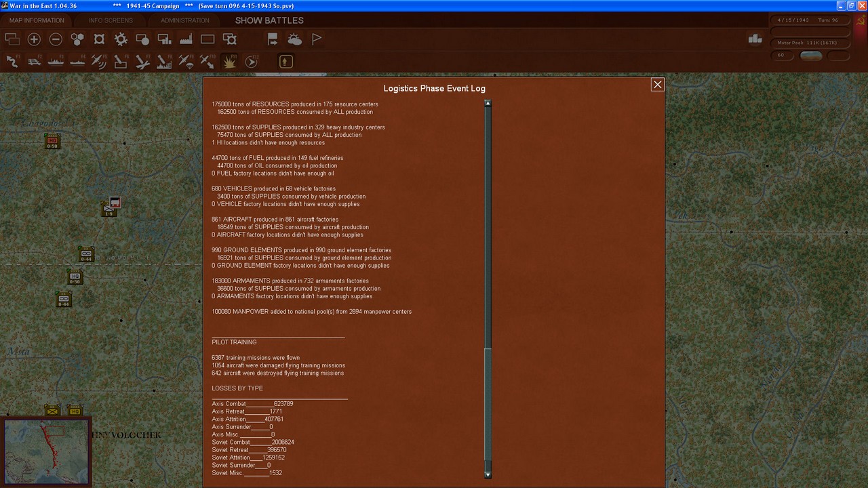Image resolution: width=868 pixels, height=488 pixels.
Task: Click the 162500 tons of SUPPLIES produced line
Action: coord(298,127)
